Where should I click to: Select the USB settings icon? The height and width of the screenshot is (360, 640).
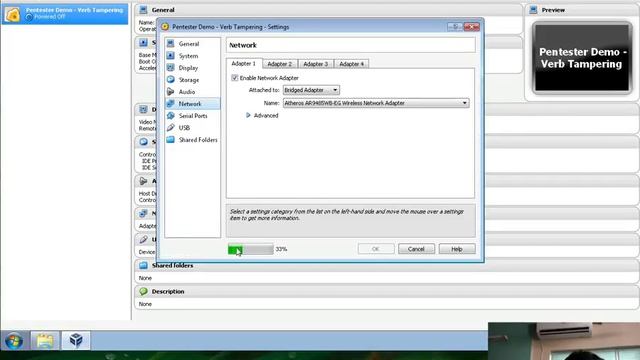(x=171, y=127)
